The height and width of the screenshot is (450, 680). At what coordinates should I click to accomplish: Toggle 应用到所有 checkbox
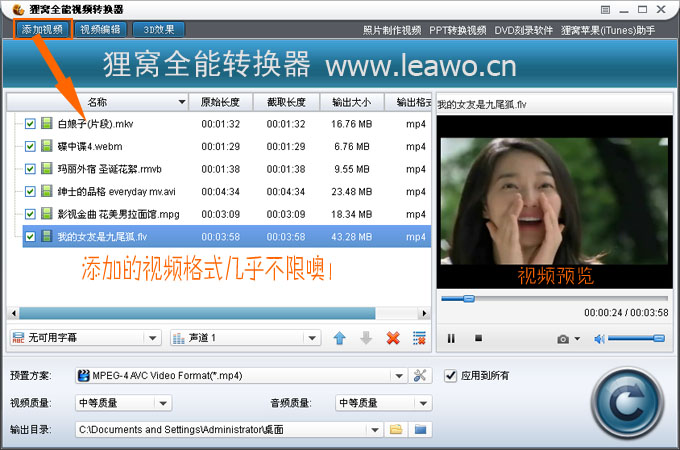tap(451, 375)
